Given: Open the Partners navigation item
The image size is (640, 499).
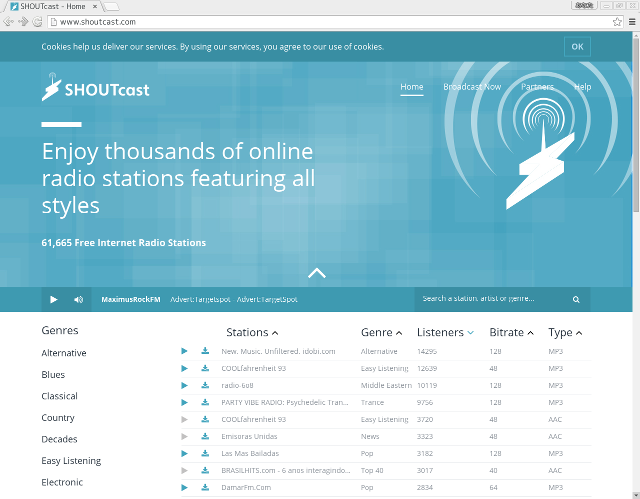Looking at the screenshot, I should [x=537, y=87].
